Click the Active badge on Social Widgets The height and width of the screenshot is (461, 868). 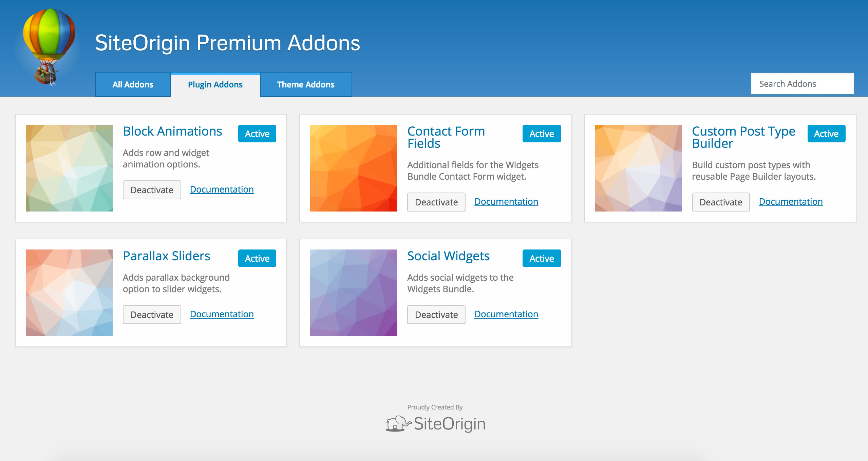pyautogui.click(x=541, y=258)
